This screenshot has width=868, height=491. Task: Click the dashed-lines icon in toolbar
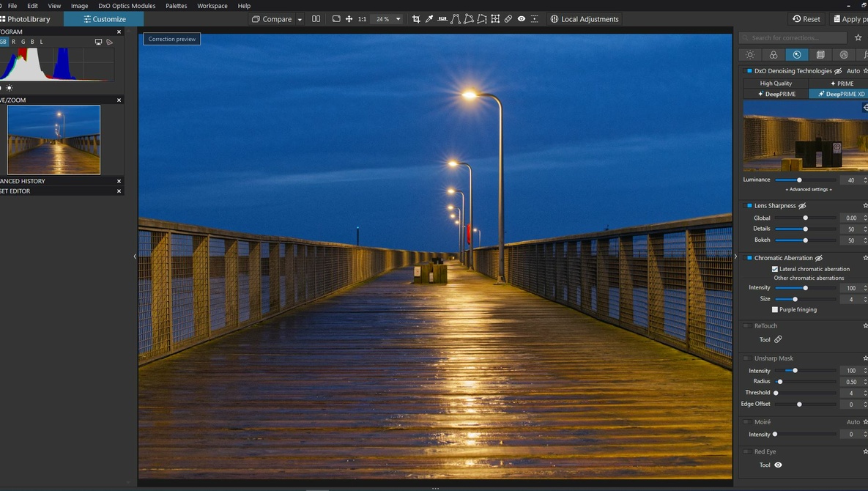coord(534,19)
